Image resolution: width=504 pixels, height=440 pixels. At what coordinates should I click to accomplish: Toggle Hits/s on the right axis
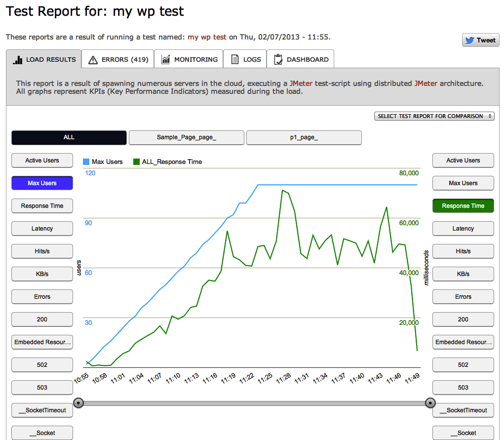[x=463, y=251]
